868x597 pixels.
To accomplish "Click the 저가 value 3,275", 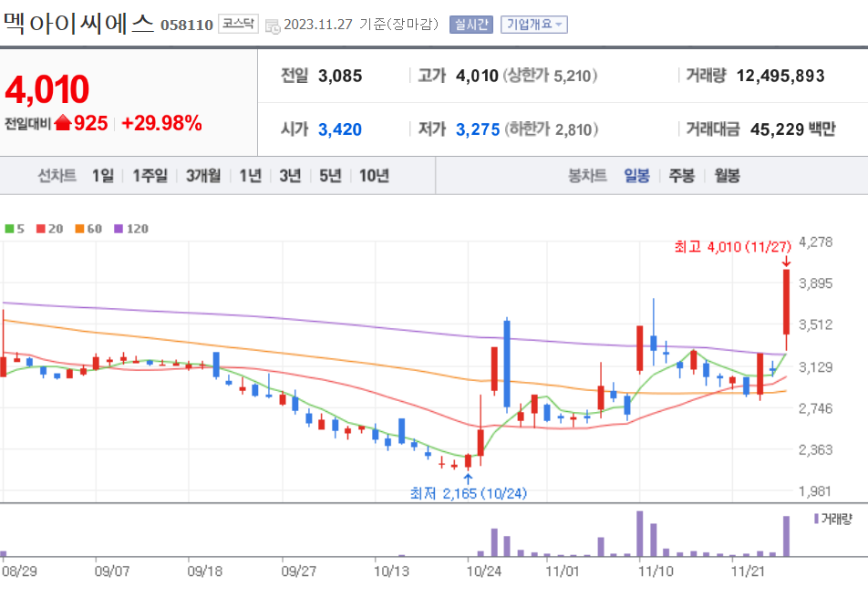I will [x=478, y=129].
